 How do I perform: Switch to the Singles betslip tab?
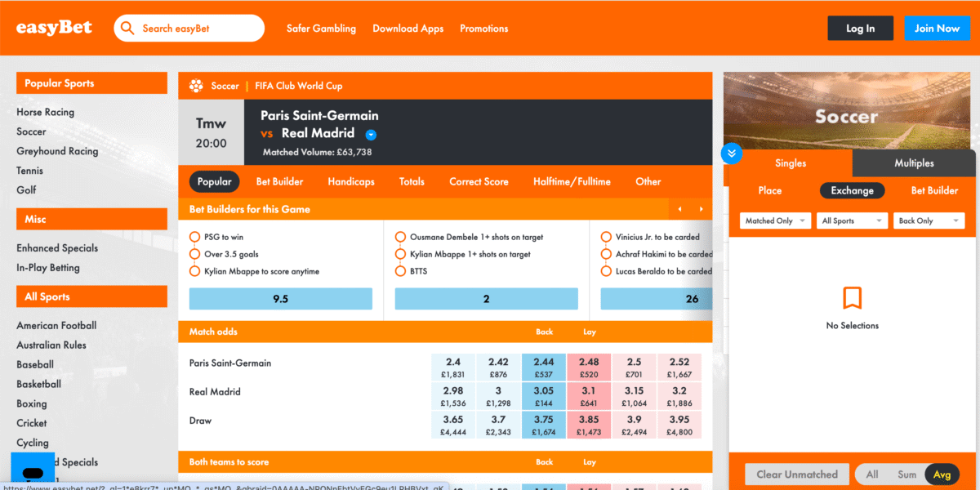(791, 163)
